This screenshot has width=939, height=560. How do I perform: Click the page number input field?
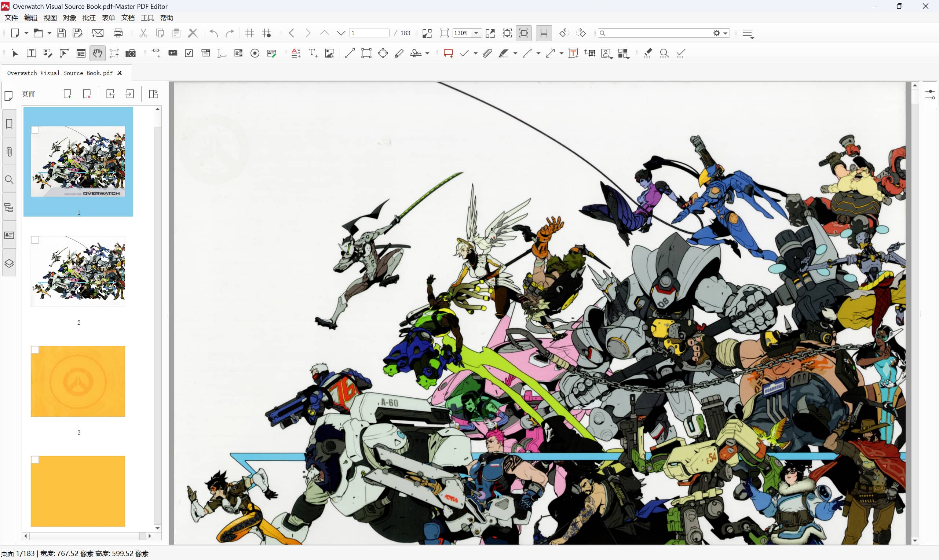coord(369,33)
